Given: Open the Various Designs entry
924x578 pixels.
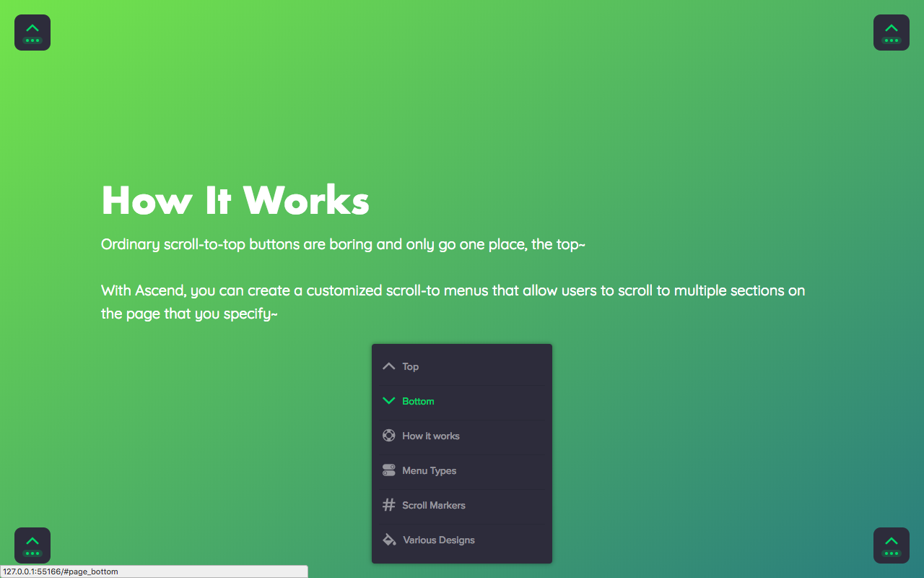Looking at the screenshot, I should [x=462, y=540].
